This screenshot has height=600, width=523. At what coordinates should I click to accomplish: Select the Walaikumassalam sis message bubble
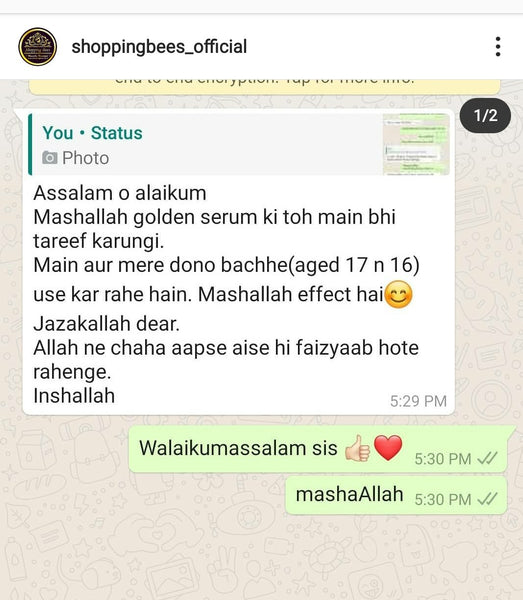tap(320, 449)
